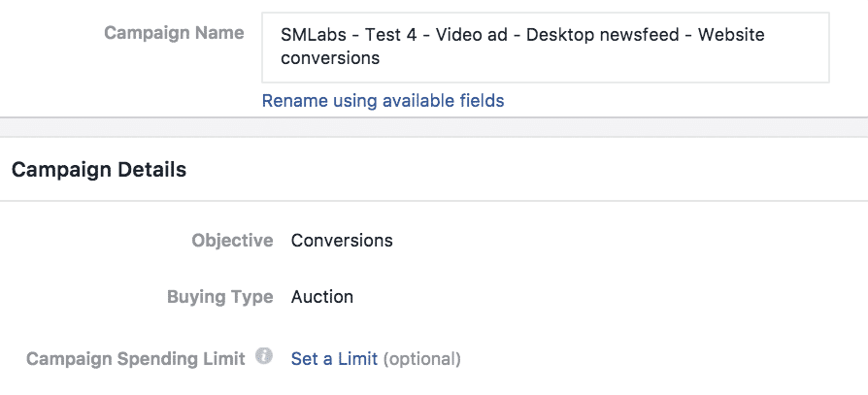Click the Campaign Name field label
Screen dimensions: 868x395
click(x=175, y=33)
